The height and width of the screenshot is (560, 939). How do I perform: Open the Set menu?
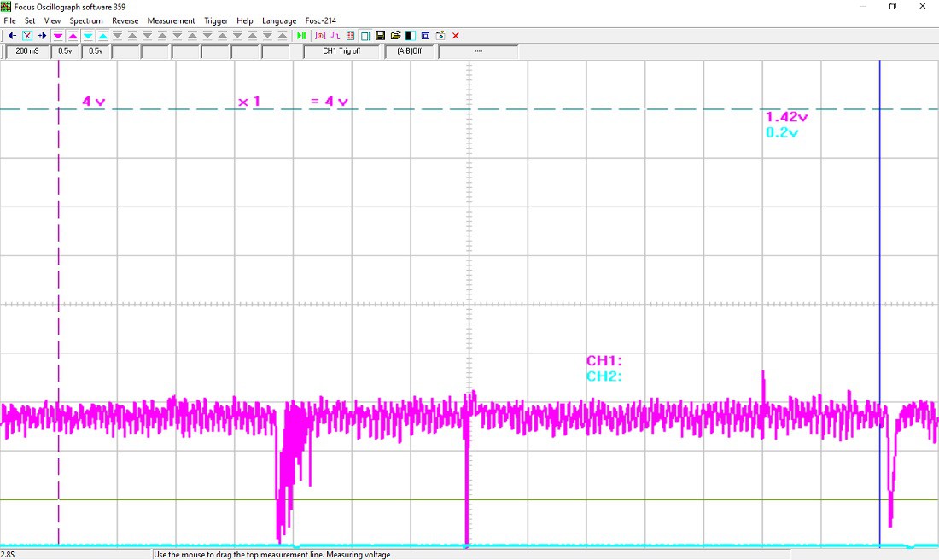click(x=30, y=20)
